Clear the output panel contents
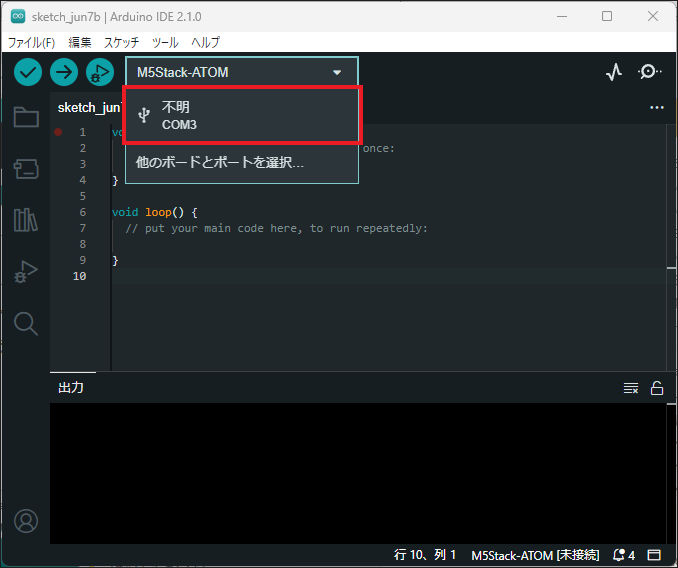 [631, 388]
